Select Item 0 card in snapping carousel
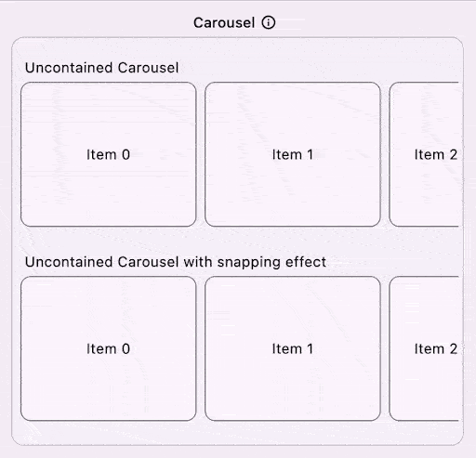 coord(109,348)
